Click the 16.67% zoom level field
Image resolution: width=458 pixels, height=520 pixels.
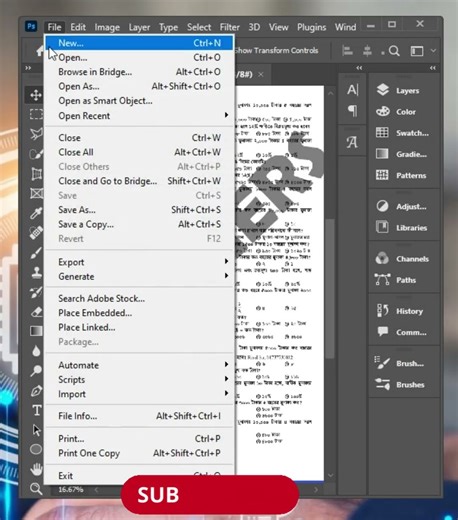(71, 489)
